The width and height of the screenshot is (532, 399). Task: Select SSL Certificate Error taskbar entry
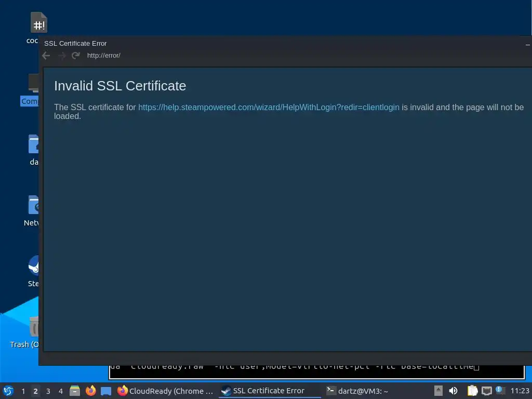tap(270, 391)
